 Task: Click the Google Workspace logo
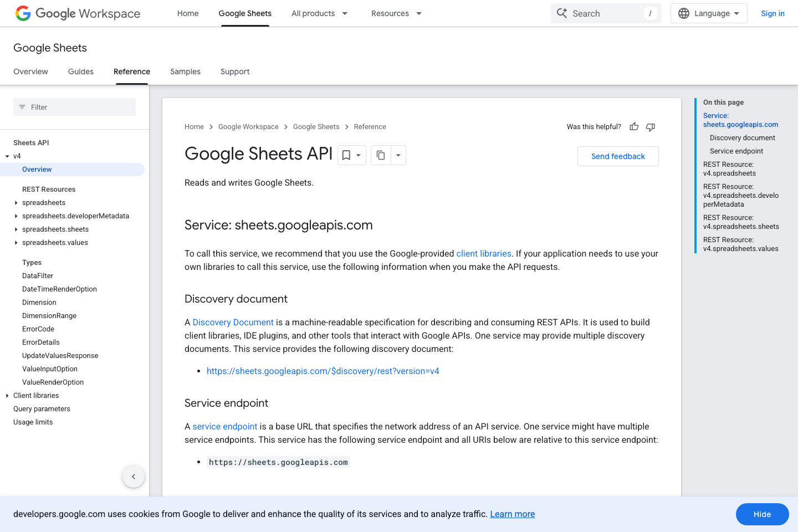click(78, 13)
